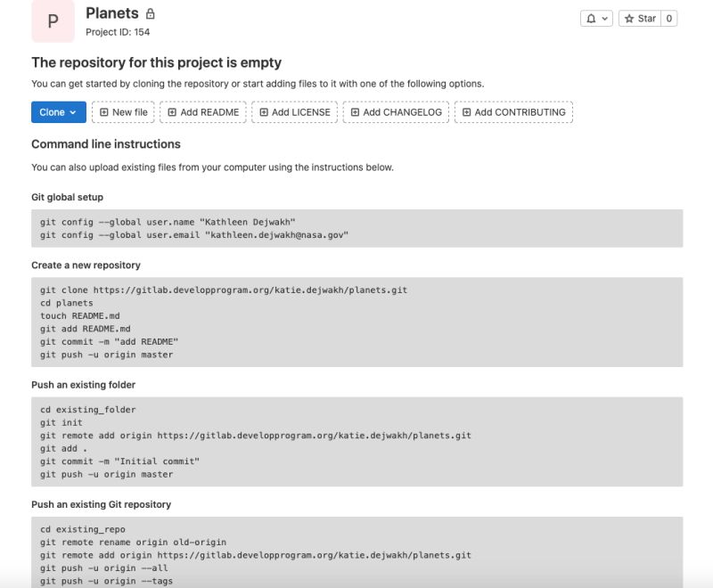Screen dimensions: 713x588
Task: Open the Clone dropdown
Action: coord(59,112)
